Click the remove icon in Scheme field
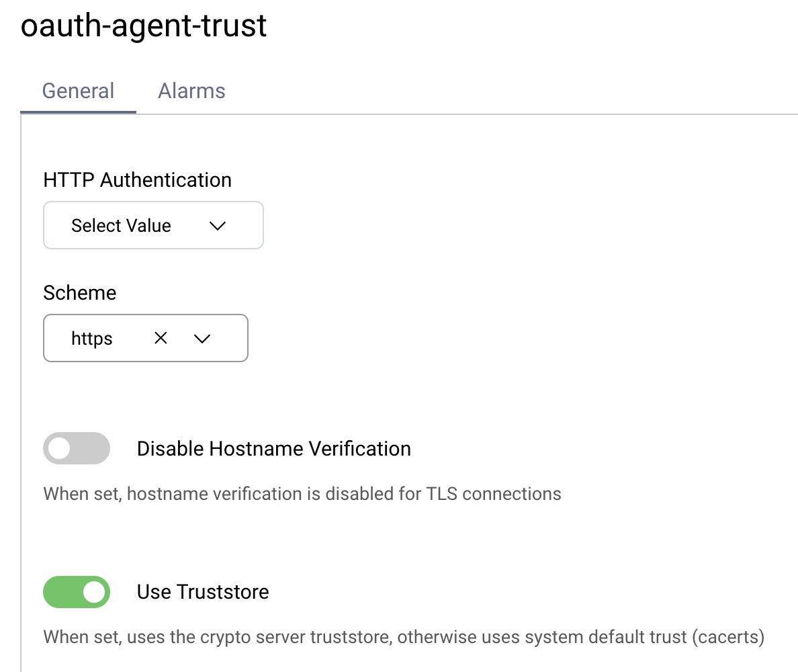 tap(161, 338)
